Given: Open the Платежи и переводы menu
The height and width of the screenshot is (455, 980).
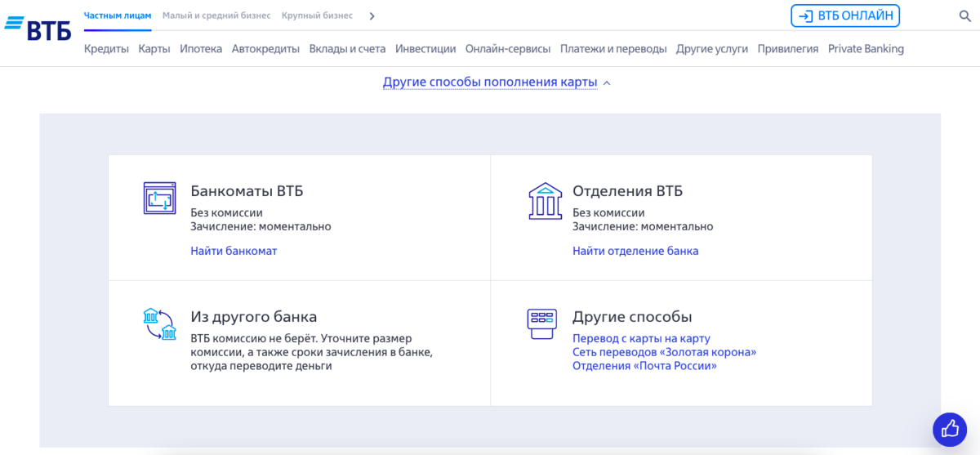Looking at the screenshot, I should (613, 49).
